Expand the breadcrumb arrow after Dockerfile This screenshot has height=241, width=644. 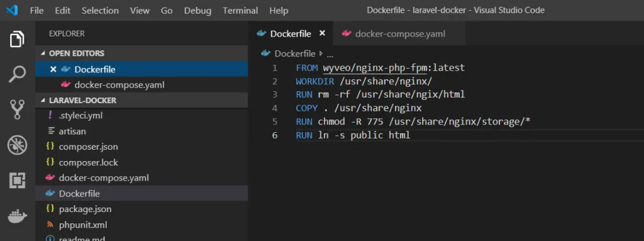pyautogui.click(x=321, y=53)
